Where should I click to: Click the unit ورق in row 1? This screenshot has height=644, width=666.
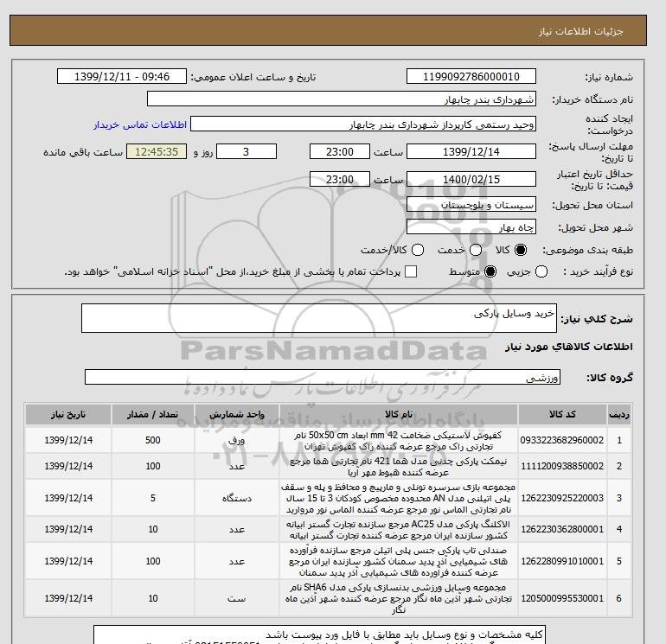pyautogui.click(x=237, y=440)
